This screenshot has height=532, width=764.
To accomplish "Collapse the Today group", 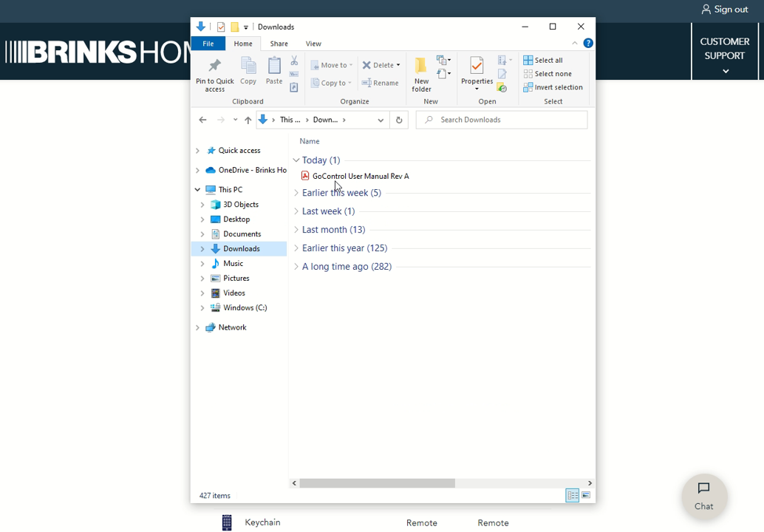I will tap(296, 160).
